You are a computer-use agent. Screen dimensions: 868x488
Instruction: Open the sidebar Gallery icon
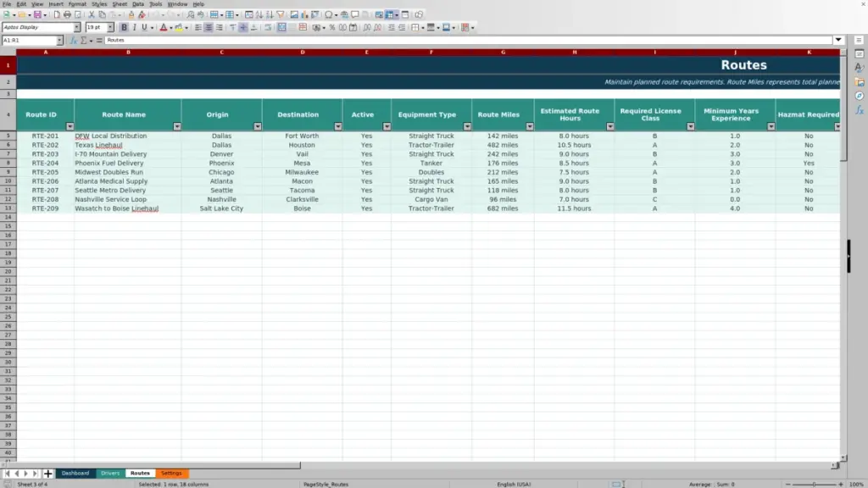860,82
